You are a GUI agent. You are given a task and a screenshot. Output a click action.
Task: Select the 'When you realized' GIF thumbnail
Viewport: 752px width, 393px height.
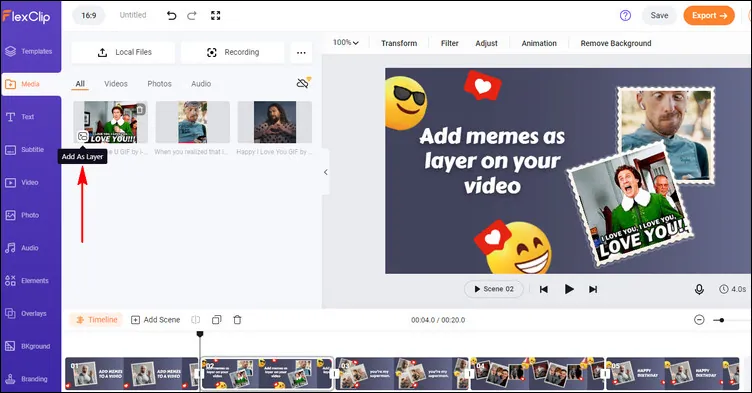pyautogui.click(x=193, y=122)
